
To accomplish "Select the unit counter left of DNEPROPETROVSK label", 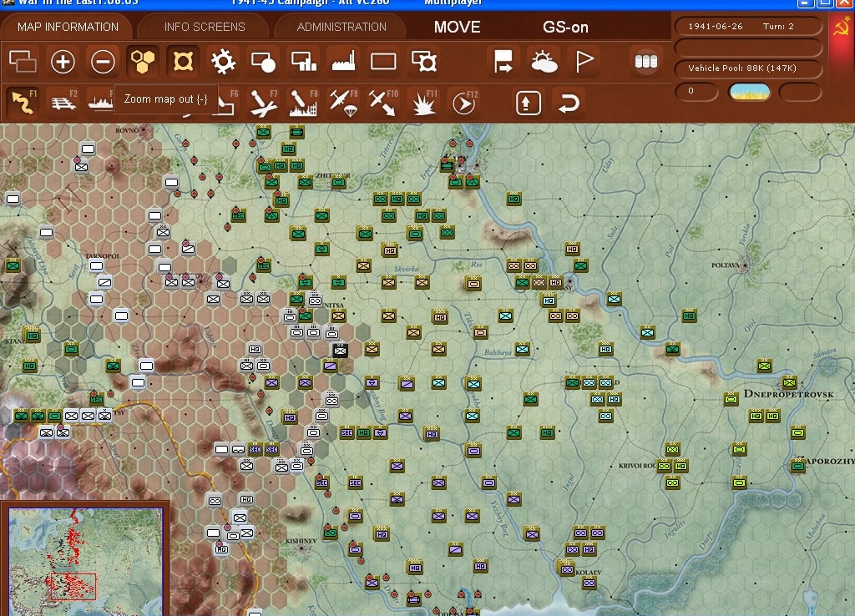I will (x=731, y=400).
